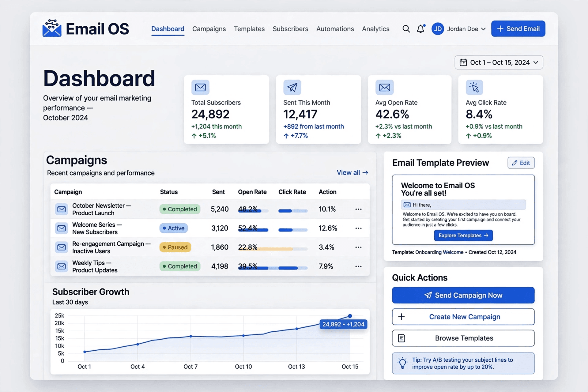Click the Send Email button
Viewport: 588px width, 392px height.
[x=518, y=29]
